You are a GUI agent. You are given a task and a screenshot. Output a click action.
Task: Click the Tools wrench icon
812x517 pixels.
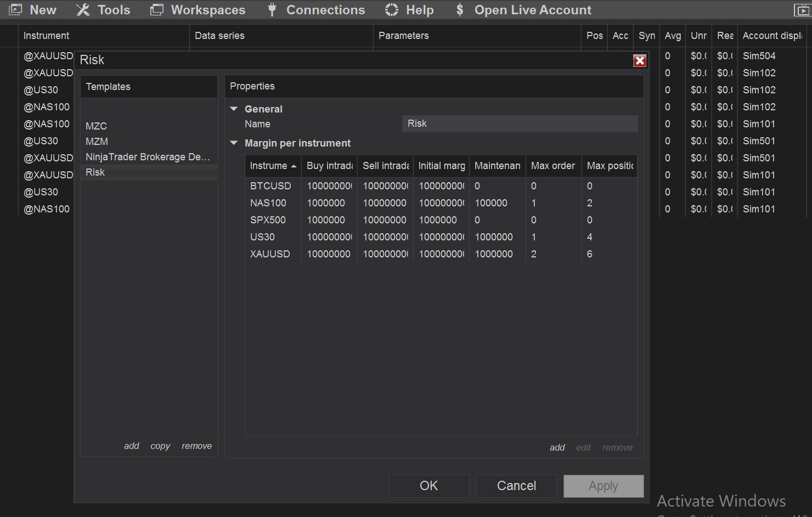click(x=83, y=10)
